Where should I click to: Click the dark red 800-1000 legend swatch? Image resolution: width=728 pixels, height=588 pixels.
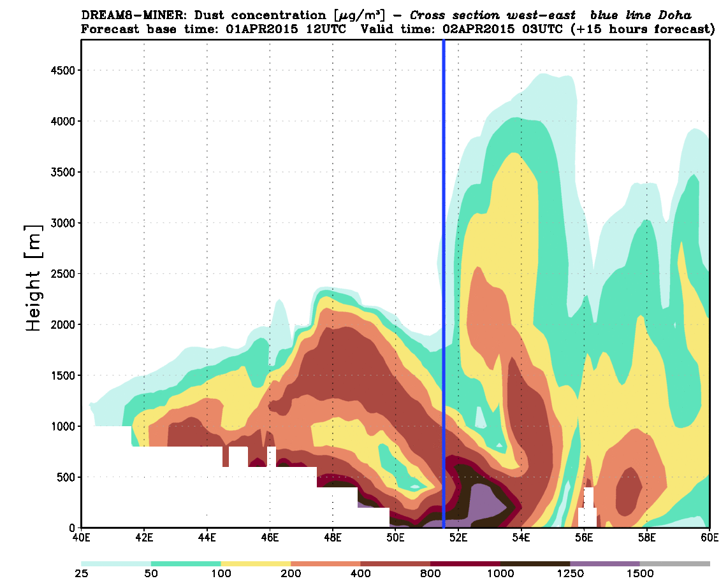coord(466,563)
